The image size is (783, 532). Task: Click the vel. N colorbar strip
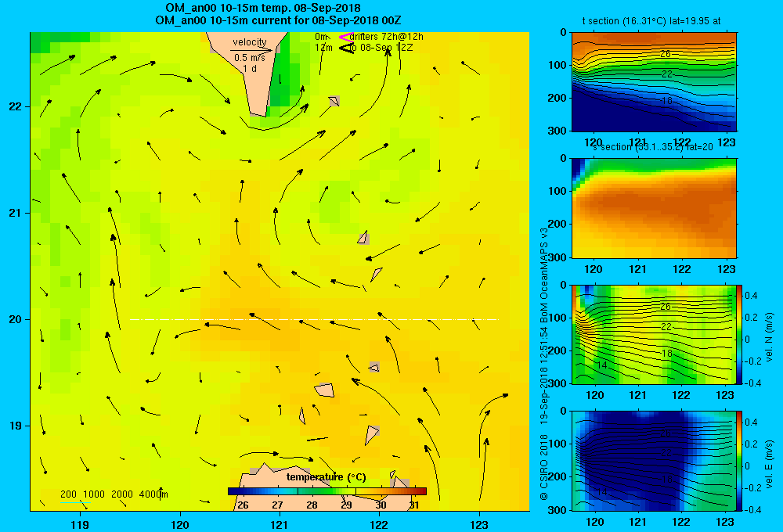click(x=739, y=334)
